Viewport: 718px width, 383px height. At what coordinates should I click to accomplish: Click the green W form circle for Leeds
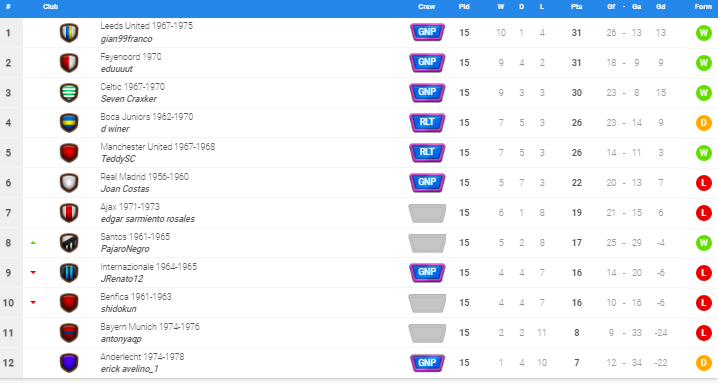point(704,33)
